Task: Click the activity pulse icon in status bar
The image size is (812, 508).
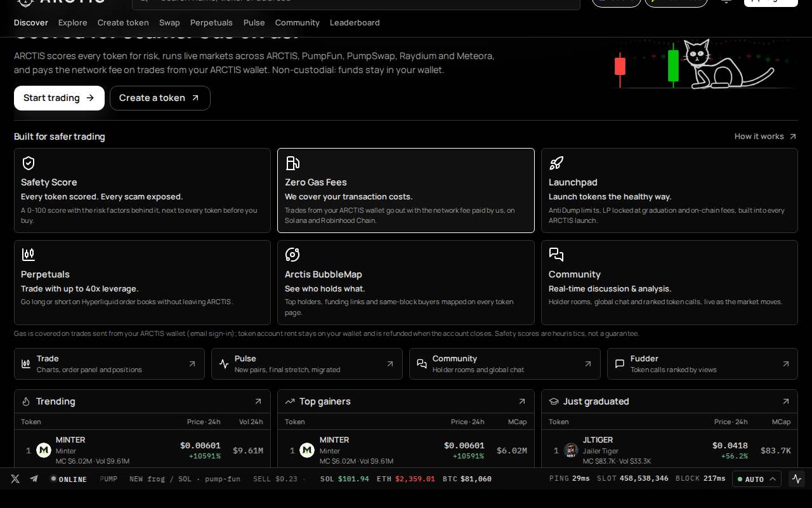Action: 797,479
